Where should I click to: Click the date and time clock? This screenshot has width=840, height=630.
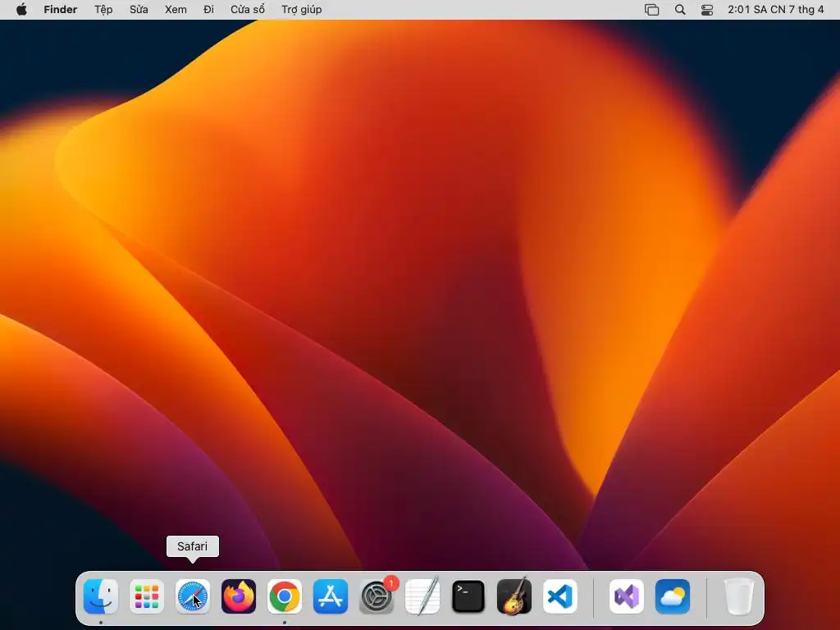[776, 10]
